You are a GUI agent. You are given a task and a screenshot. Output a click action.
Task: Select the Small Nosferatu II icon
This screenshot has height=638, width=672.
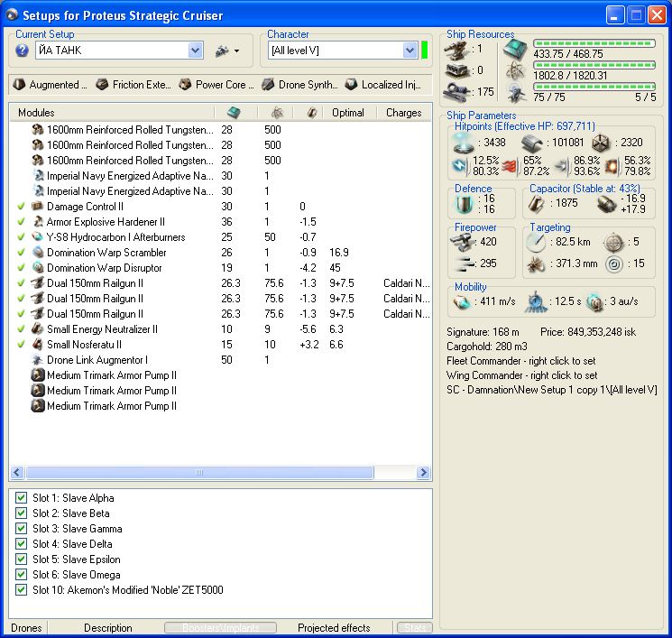[x=38, y=345]
